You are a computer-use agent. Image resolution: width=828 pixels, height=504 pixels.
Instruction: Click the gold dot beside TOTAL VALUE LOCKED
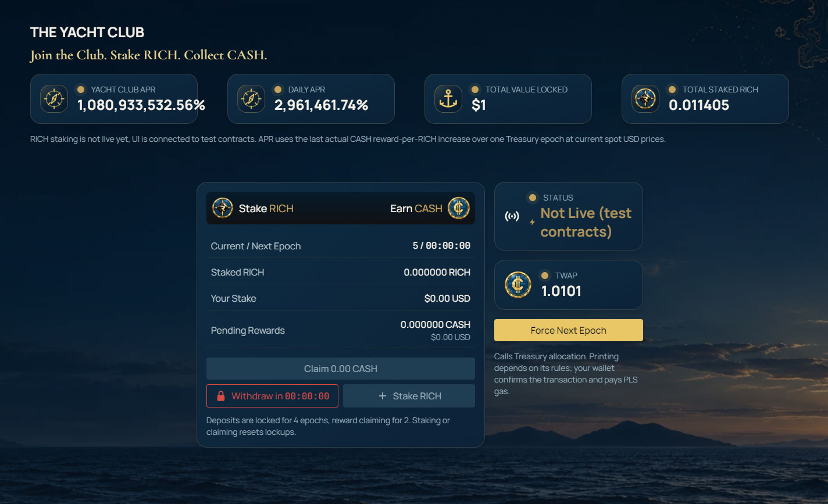[x=476, y=90]
